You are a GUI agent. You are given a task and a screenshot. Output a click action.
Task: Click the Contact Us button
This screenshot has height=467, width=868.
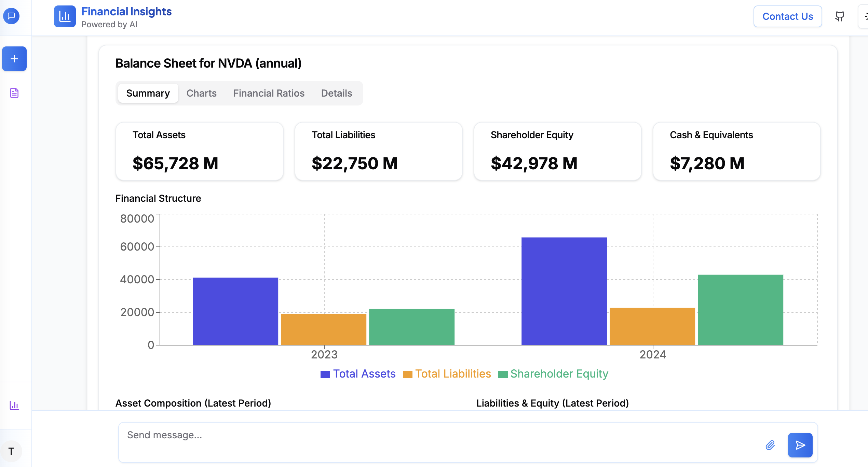[x=787, y=16]
